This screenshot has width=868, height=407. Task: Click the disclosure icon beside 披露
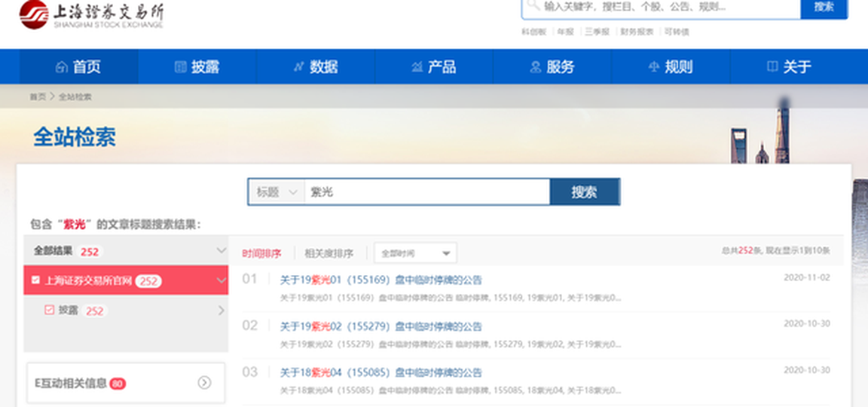[x=180, y=67]
